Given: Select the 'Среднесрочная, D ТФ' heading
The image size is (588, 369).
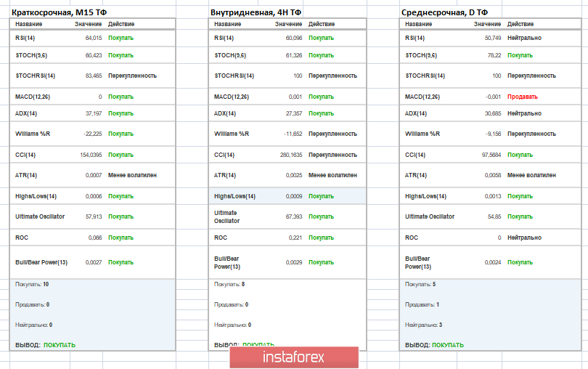Looking at the screenshot, I should [x=444, y=12].
